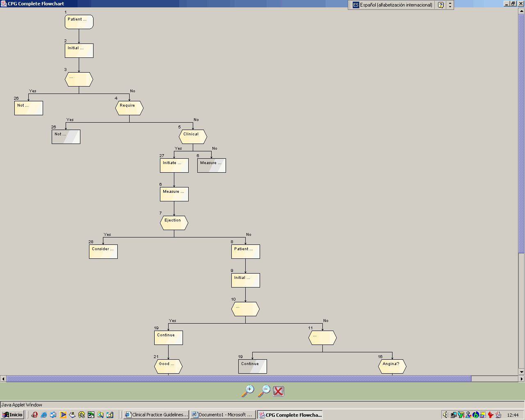Open the Inicio start menu
The width and height of the screenshot is (525, 420).
click(12, 415)
